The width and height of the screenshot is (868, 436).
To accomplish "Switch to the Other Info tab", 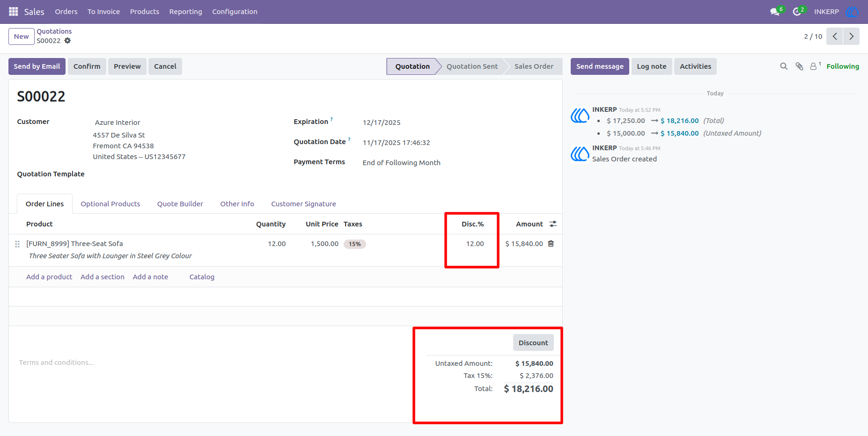I will 237,204.
